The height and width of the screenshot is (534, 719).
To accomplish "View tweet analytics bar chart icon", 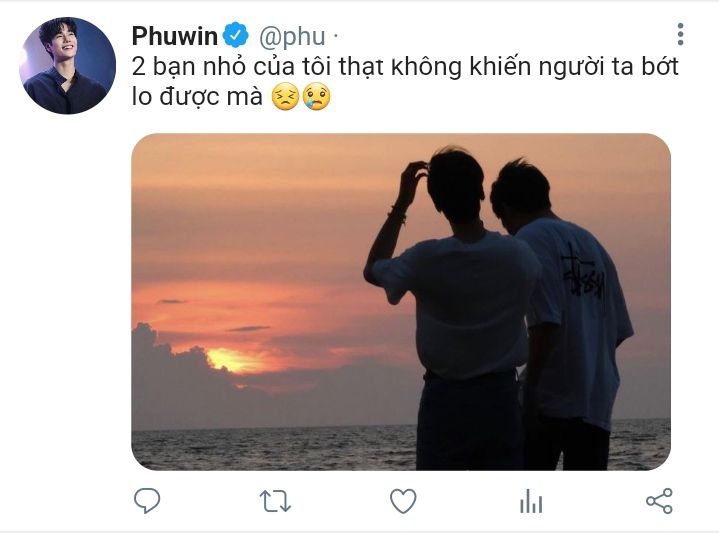I will tap(531, 501).
